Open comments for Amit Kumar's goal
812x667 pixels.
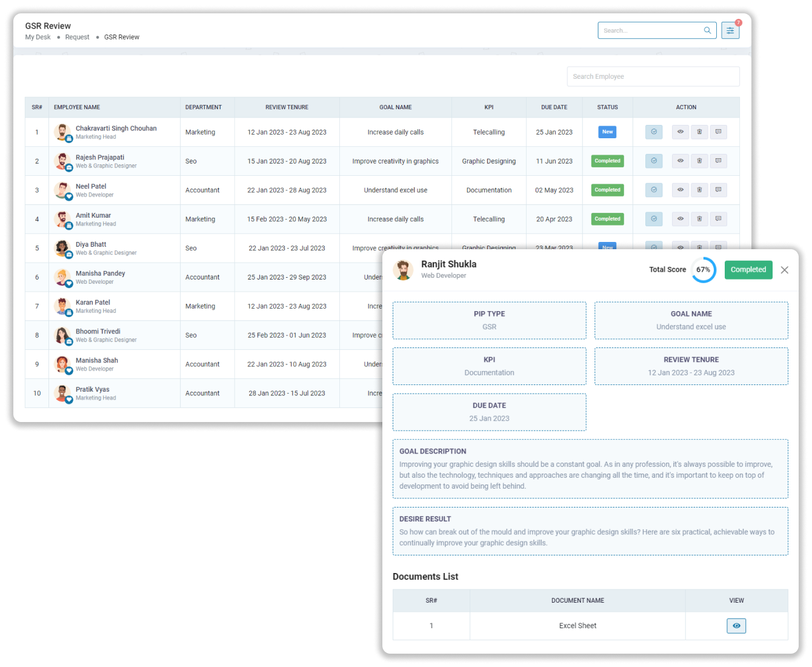[x=718, y=219]
